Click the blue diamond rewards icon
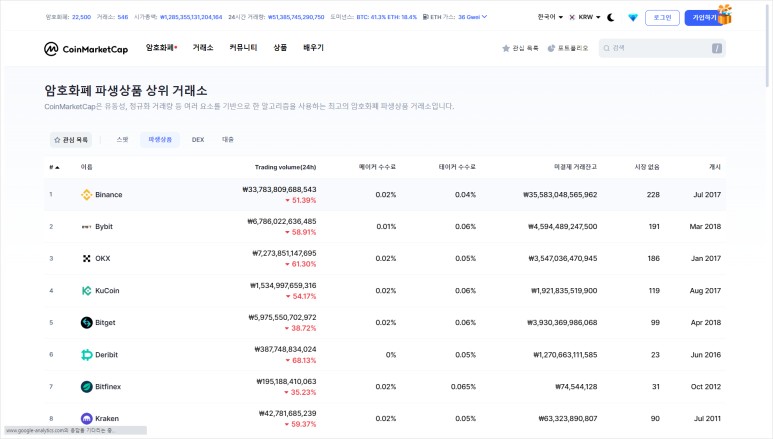The image size is (773, 439). (x=633, y=17)
